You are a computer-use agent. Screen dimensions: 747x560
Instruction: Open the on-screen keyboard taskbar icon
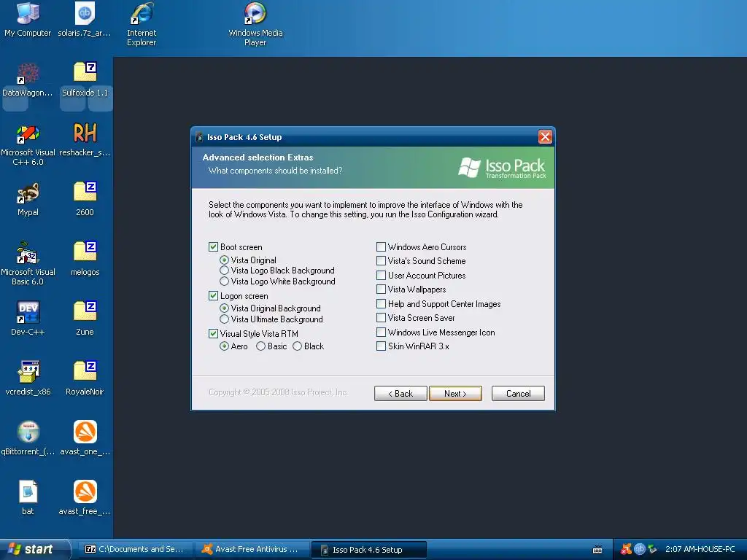tap(597, 550)
